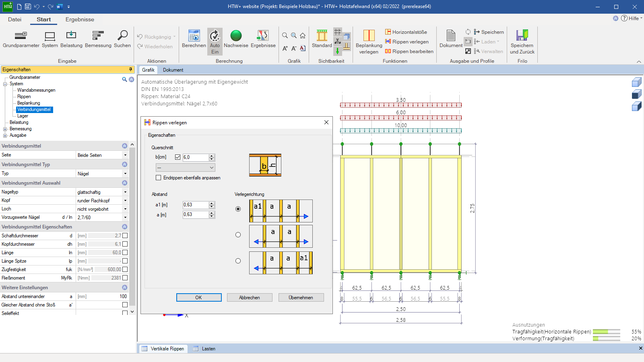Image resolution: width=644 pixels, height=362 pixels.
Task: Toggle the b[cm] cross-section checkbox
Action: pyautogui.click(x=178, y=157)
